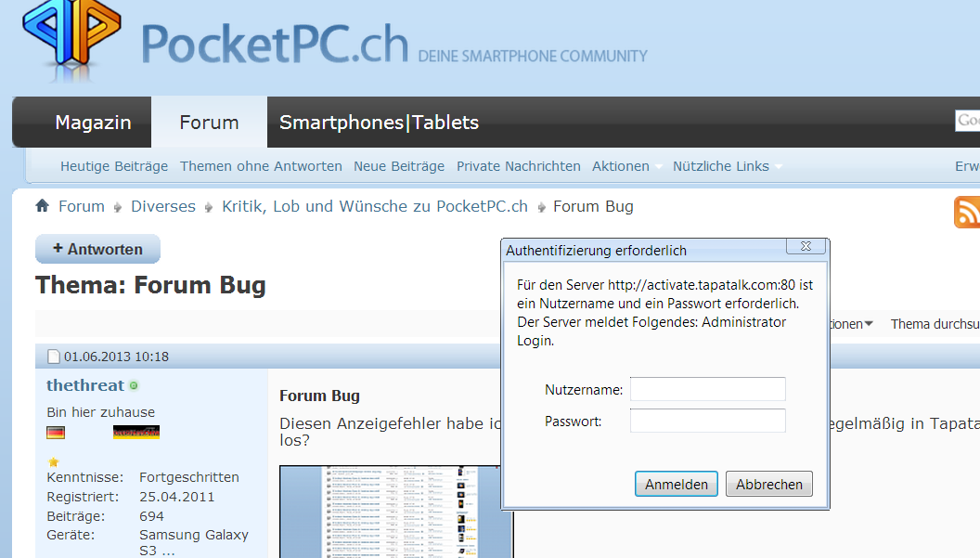Expand the Aktionen dropdown
The height and width of the screenshot is (558, 980).
pos(627,166)
